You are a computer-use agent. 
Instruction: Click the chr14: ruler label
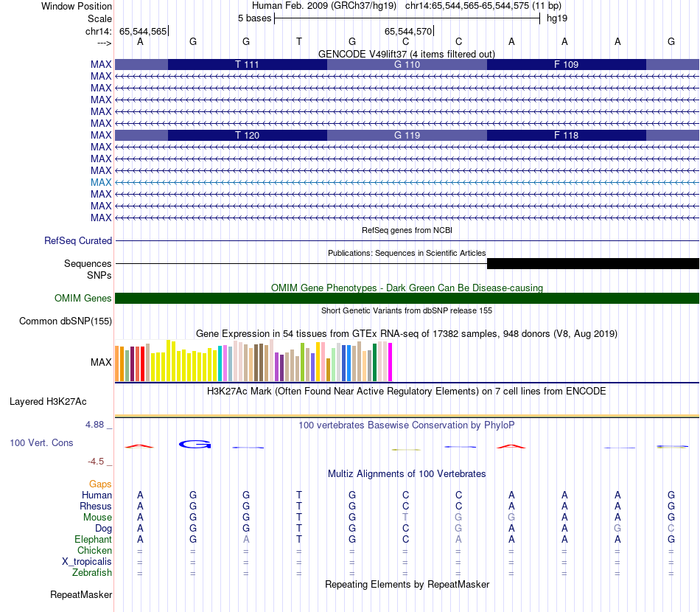[x=99, y=31]
